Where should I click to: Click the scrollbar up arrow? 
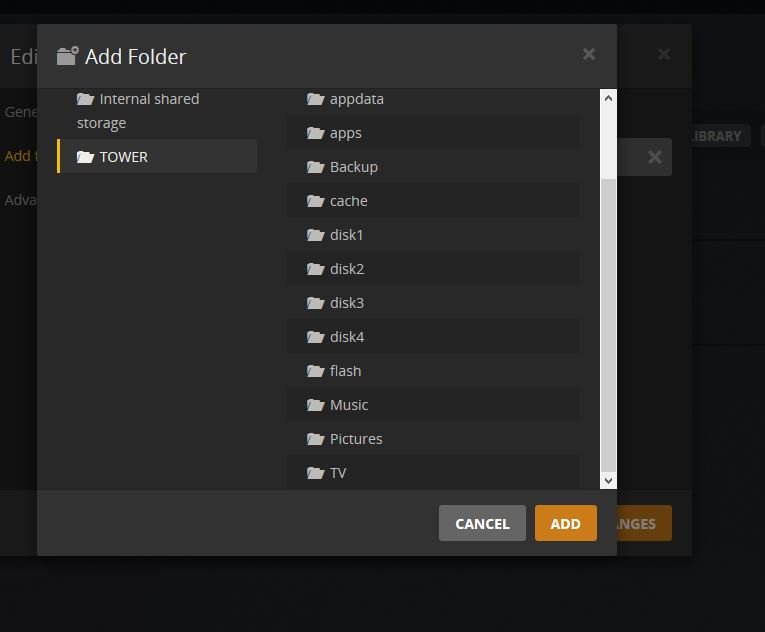[608, 98]
